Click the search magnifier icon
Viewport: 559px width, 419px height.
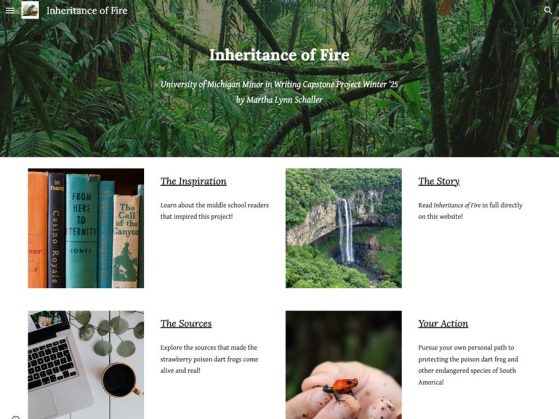pos(548,10)
